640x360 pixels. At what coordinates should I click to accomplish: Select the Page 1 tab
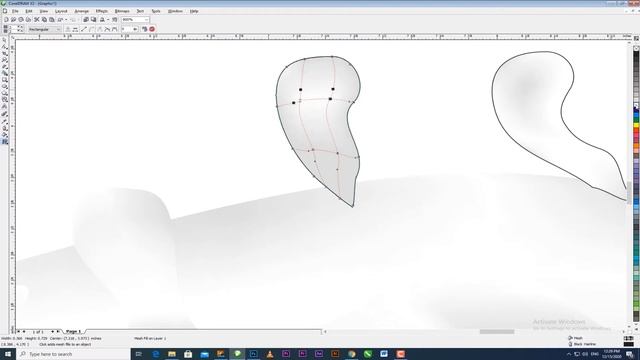click(73, 331)
